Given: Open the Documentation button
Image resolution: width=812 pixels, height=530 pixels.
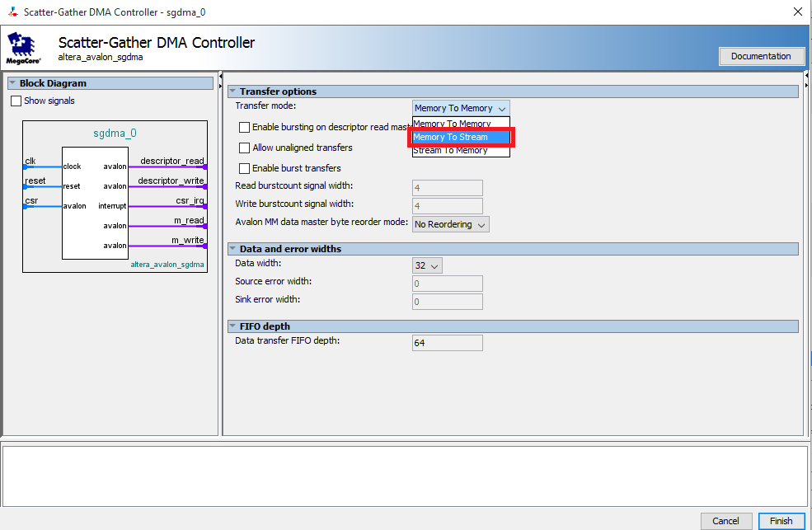Looking at the screenshot, I should pyautogui.click(x=761, y=56).
